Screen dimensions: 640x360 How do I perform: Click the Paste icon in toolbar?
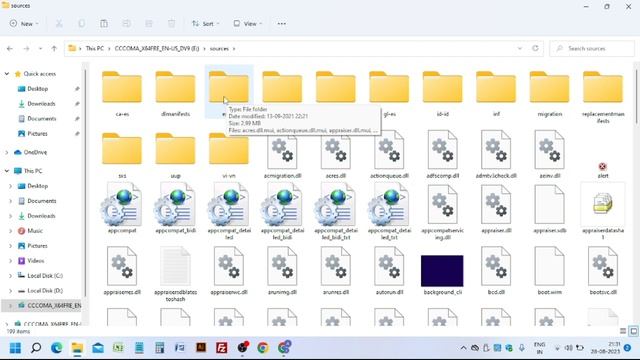[x=104, y=24]
